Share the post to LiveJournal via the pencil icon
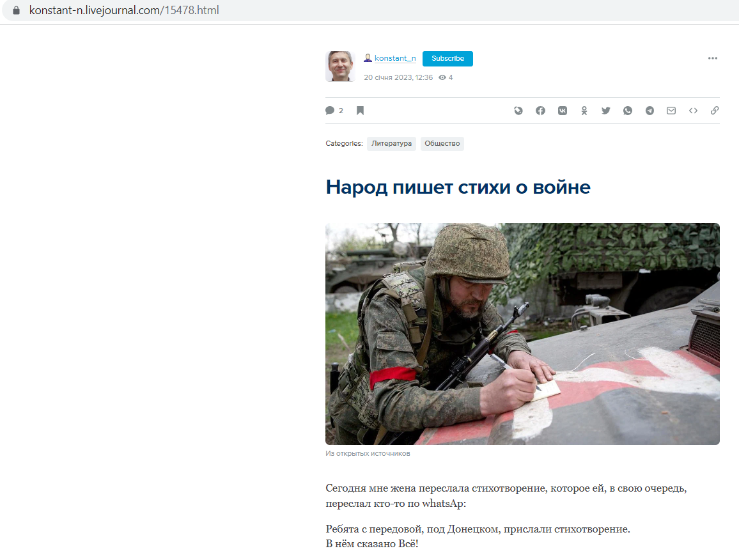Viewport: 739px width, 560px height. 518,111
